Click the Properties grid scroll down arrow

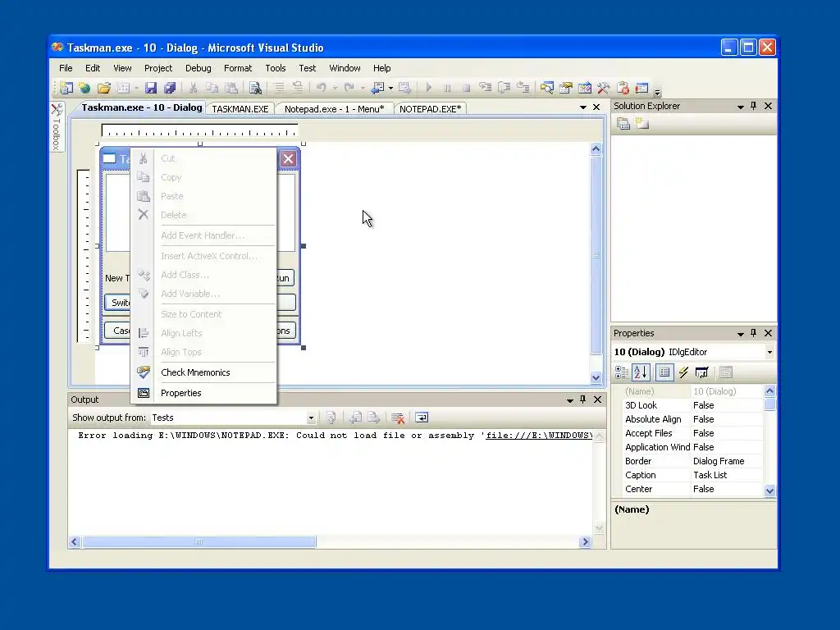769,491
